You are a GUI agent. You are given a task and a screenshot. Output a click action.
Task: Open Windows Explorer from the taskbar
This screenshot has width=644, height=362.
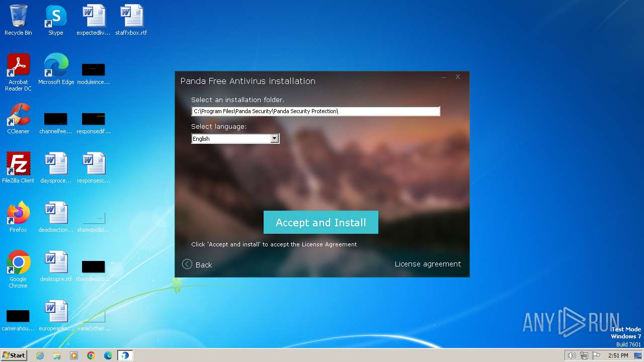[57, 355]
